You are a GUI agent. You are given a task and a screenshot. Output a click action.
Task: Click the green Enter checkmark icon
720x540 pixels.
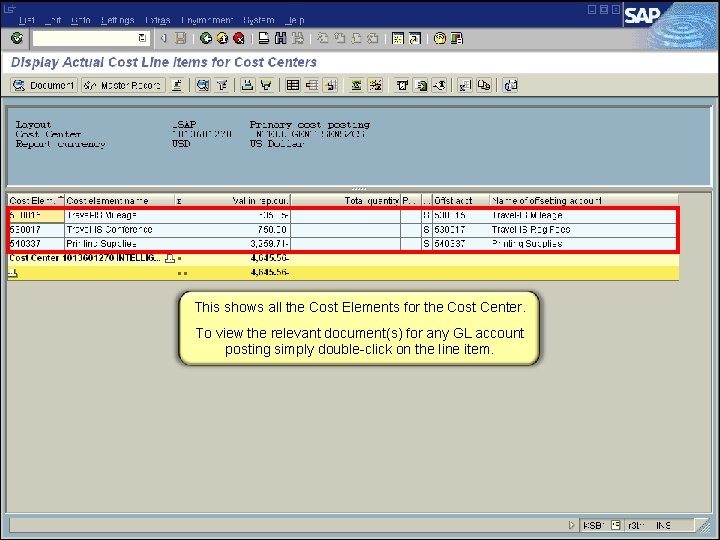(x=17, y=38)
